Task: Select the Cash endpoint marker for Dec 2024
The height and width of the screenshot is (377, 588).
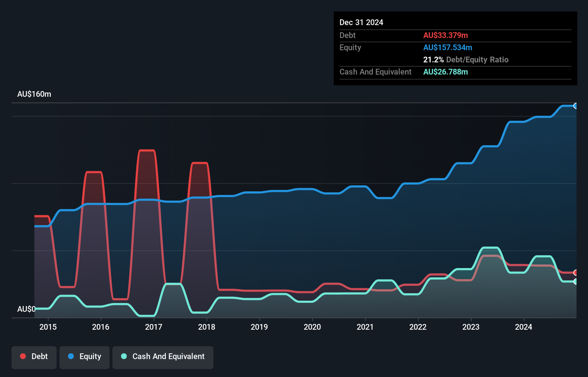Action: pos(576,282)
